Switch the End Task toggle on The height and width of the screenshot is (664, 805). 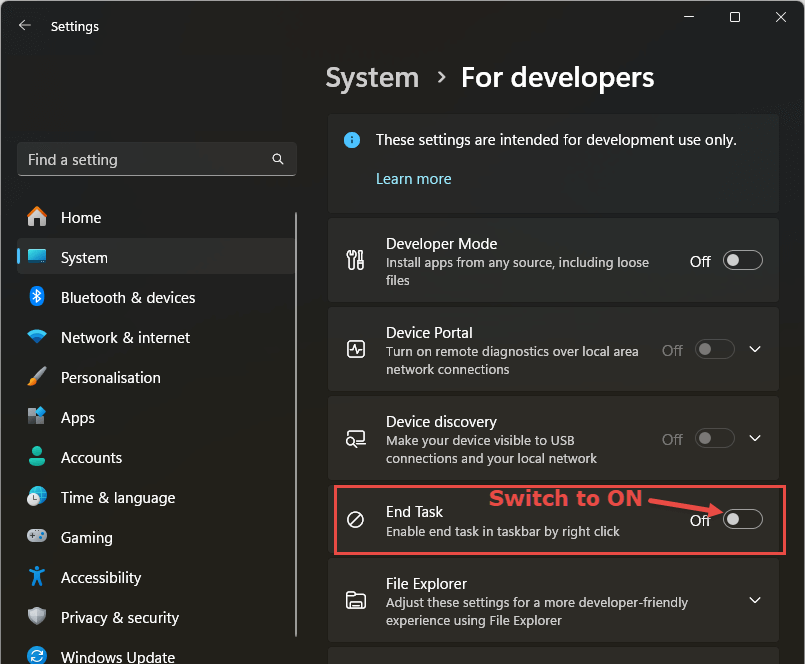743,519
